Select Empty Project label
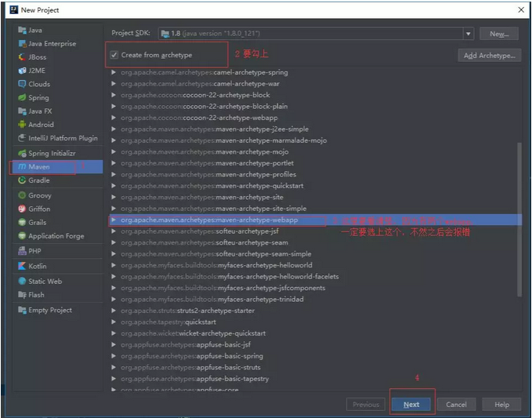532x418 pixels. coord(50,311)
